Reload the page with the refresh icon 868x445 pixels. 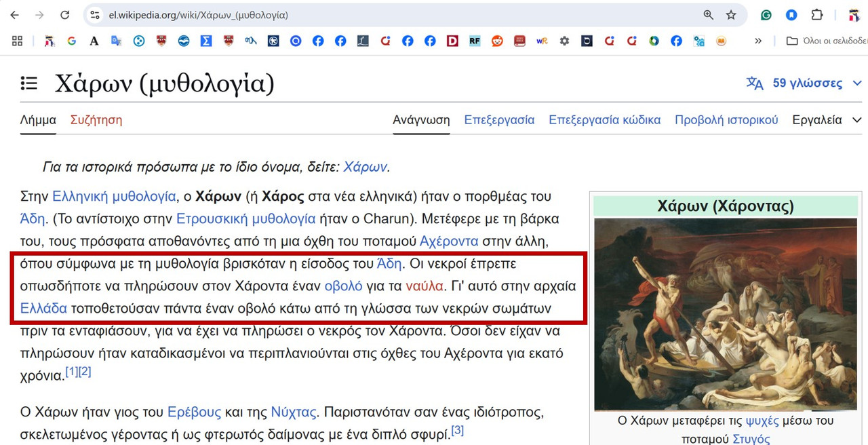pyautogui.click(x=65, y=15)
